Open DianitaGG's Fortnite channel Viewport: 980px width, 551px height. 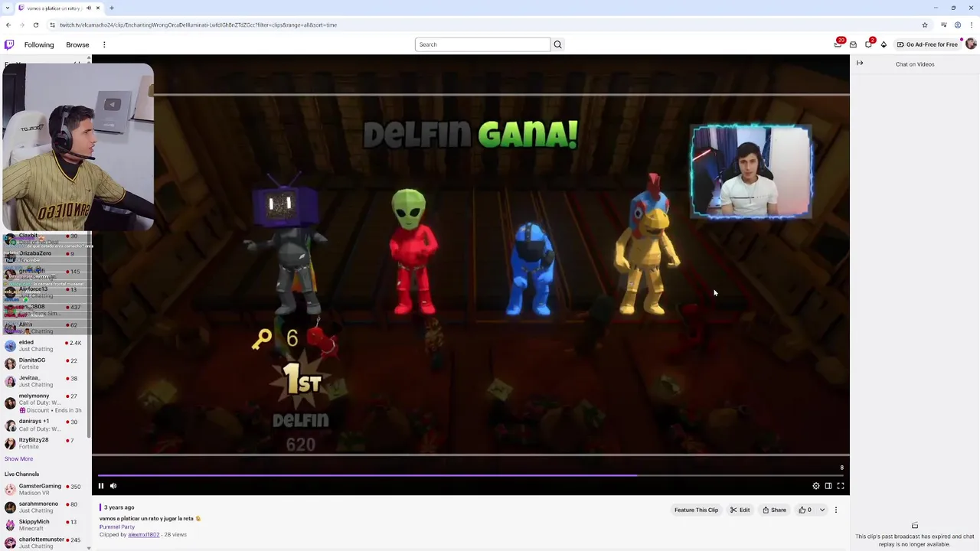click(45, 364)
